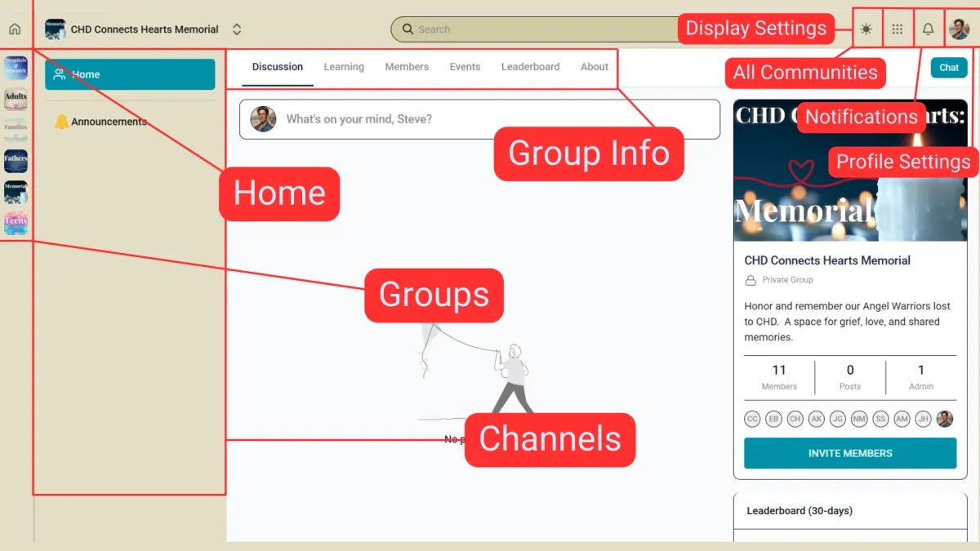This screenshot has height=551, width=980.
Task: Select the Home channel
Action: [x=130, y=74]
